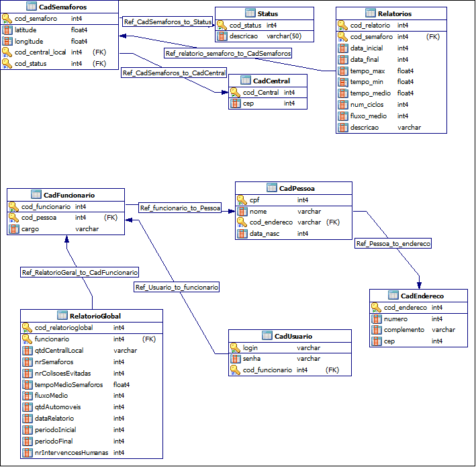Select the tempo_medio field in Relatorios
Viewport: 476px width, 467px height.
tap(371, 93)
